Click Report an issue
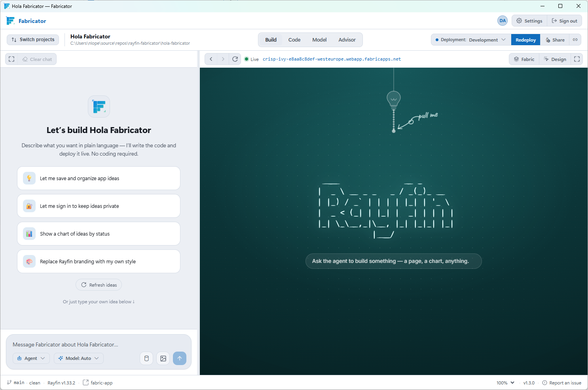 pos(562,383)
